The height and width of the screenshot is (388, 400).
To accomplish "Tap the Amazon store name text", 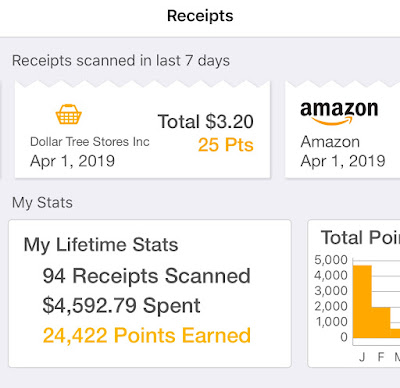I will pos(330,142).
